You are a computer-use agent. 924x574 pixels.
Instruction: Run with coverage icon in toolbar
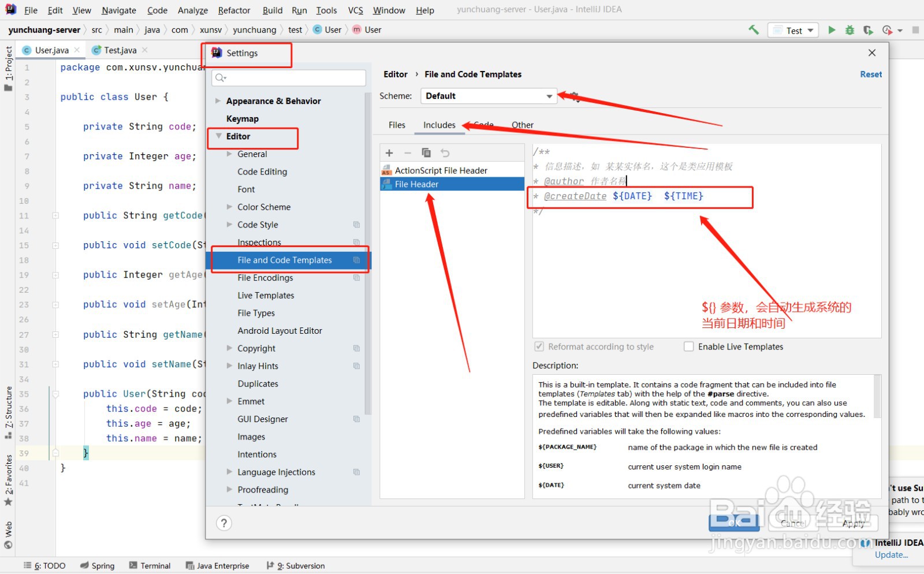(x=867, y=30)
